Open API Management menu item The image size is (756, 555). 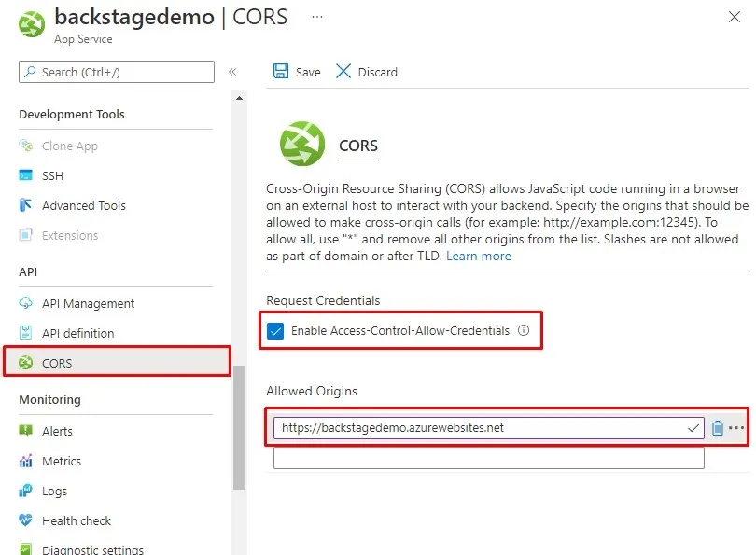[x=89, y=304]
